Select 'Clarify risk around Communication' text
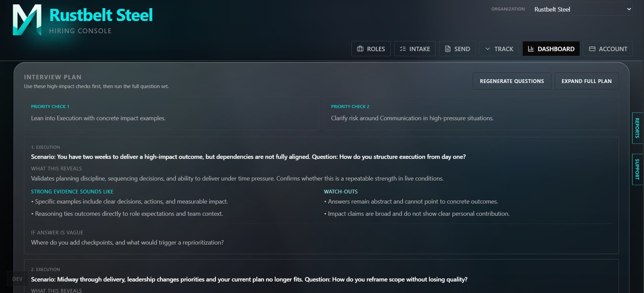 [x=412, y=118]
